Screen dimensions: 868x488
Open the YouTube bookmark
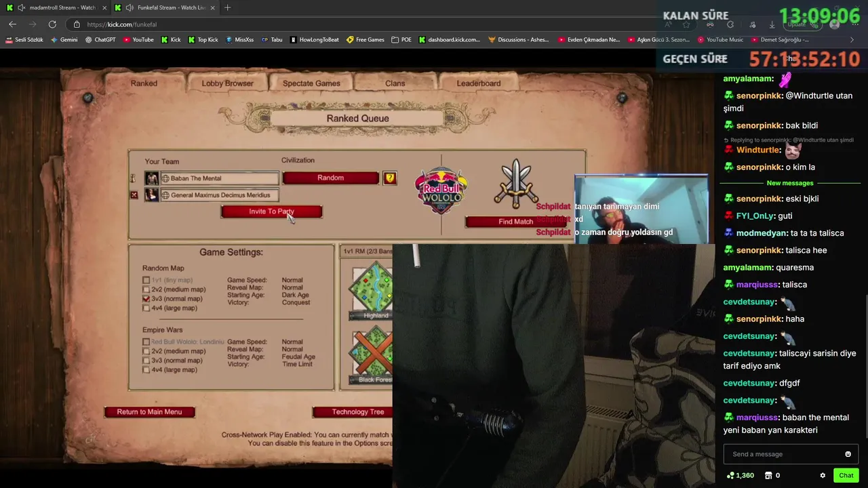click(x=138, y=40)
